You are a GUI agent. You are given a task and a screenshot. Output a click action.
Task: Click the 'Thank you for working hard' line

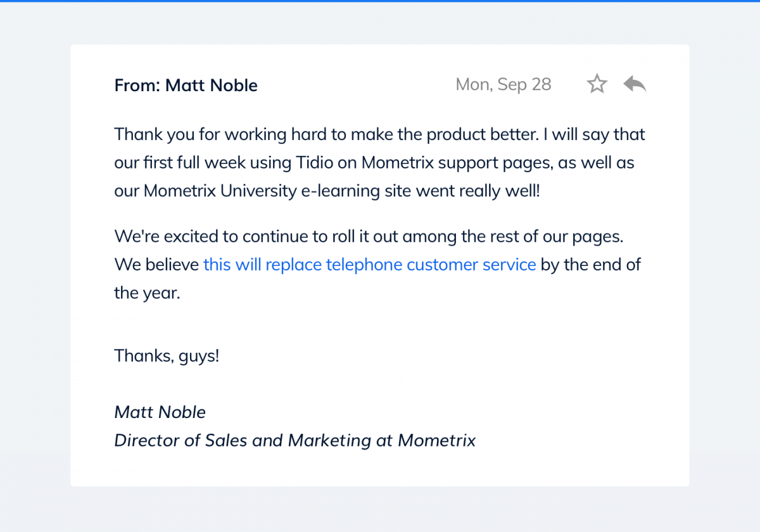coord(380,134)
